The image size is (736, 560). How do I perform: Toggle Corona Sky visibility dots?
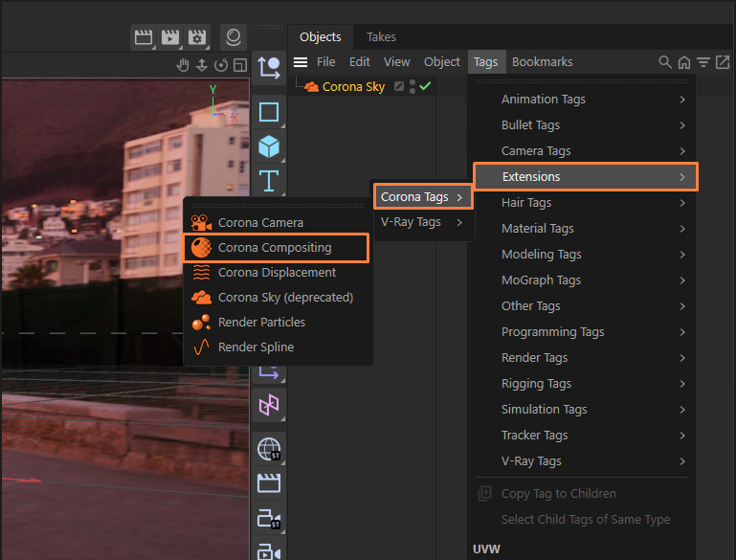click(413, 86)
